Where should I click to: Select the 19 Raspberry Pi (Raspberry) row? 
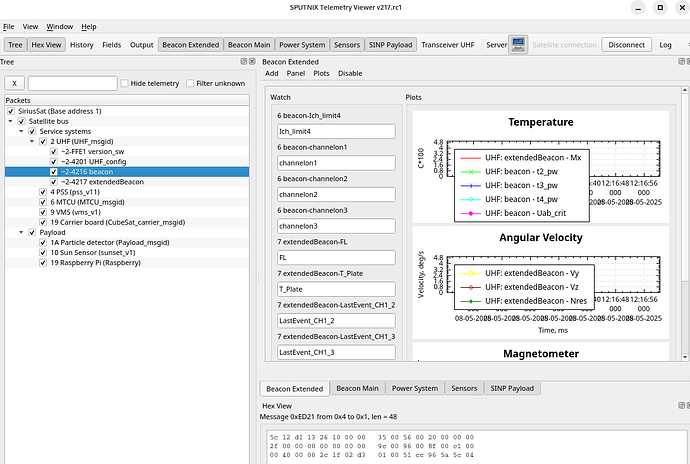point(127,263)
